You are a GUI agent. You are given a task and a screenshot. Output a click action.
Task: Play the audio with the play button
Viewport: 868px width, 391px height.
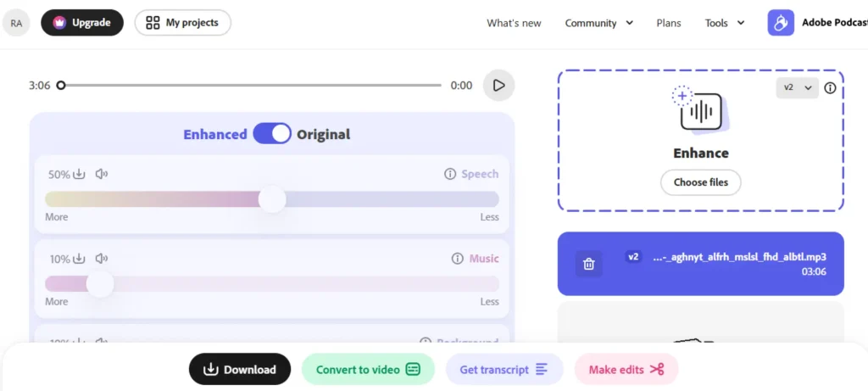498,85
